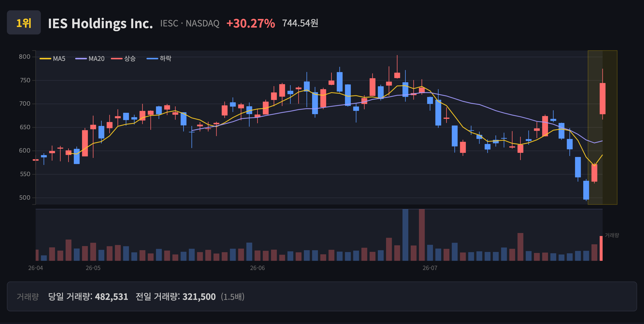The image size is (644, 324).
Task: Click the 26-05 date axis label
Action: point(93,268)
